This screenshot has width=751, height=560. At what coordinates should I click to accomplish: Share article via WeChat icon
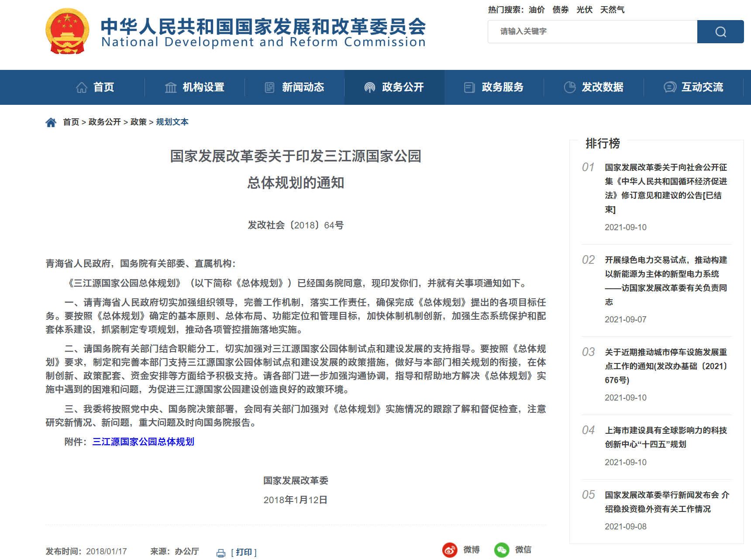point(502,550)
